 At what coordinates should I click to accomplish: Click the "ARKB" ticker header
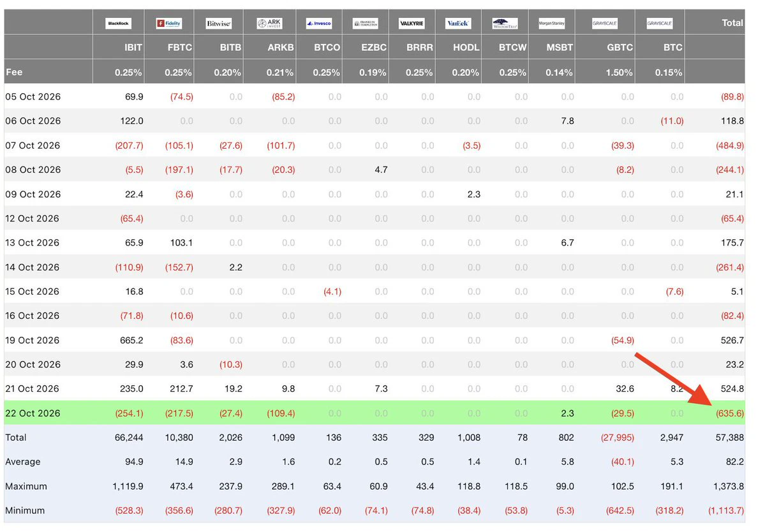281,48
